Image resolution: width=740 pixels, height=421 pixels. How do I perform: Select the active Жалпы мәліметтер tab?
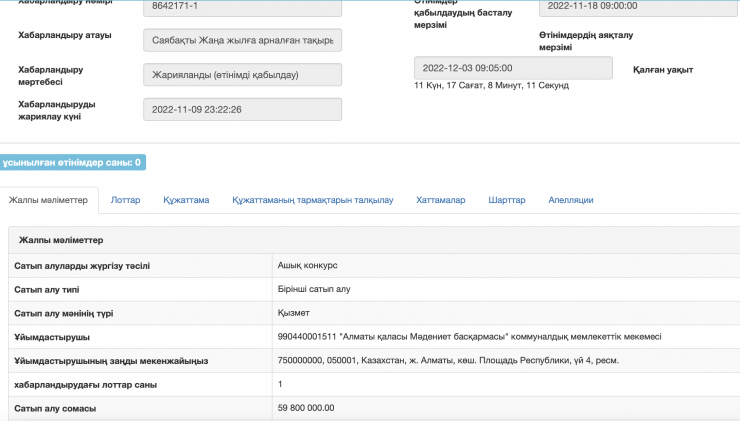[x=49, y=200]
